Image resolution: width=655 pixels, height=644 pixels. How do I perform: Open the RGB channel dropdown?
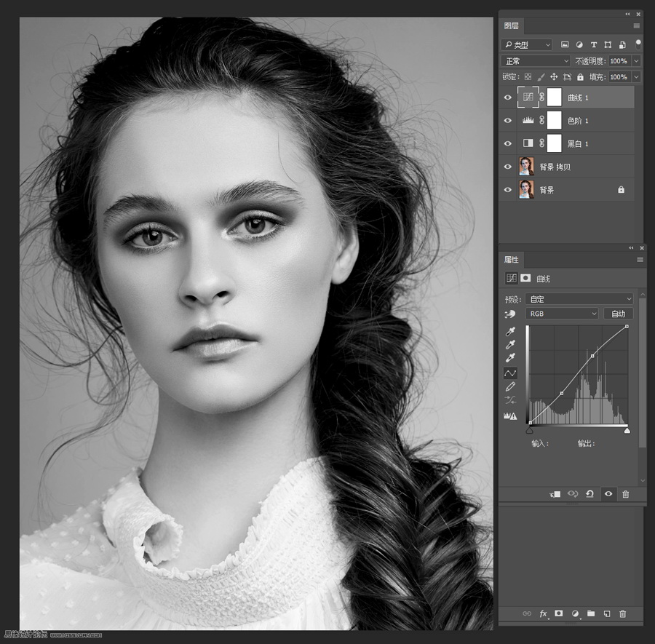tap(562, 314)
